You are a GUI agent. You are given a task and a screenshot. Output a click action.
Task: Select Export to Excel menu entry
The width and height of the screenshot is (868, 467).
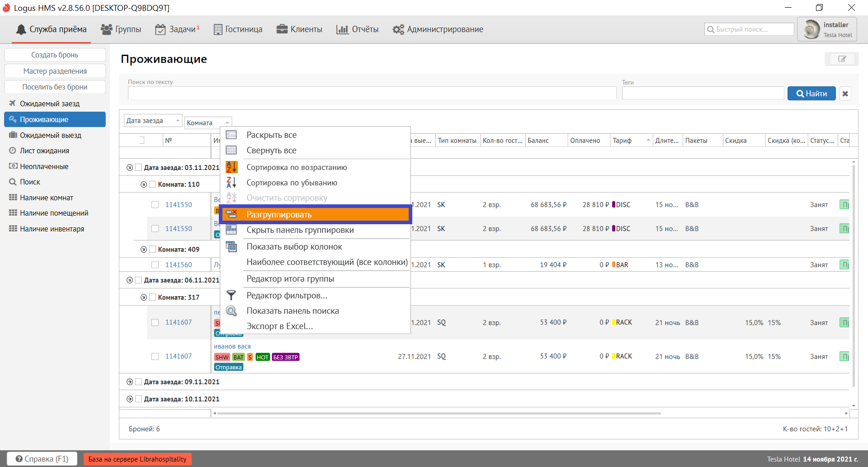[x=279, y=326]
